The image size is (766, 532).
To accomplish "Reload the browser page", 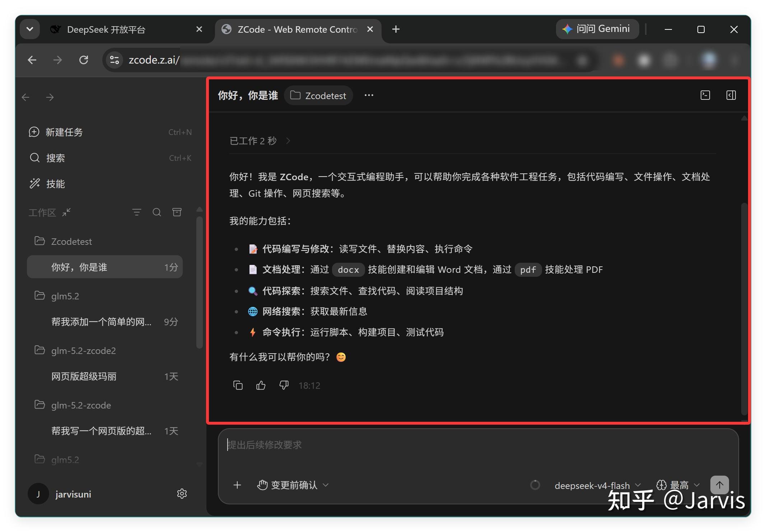I will (84, 60).
